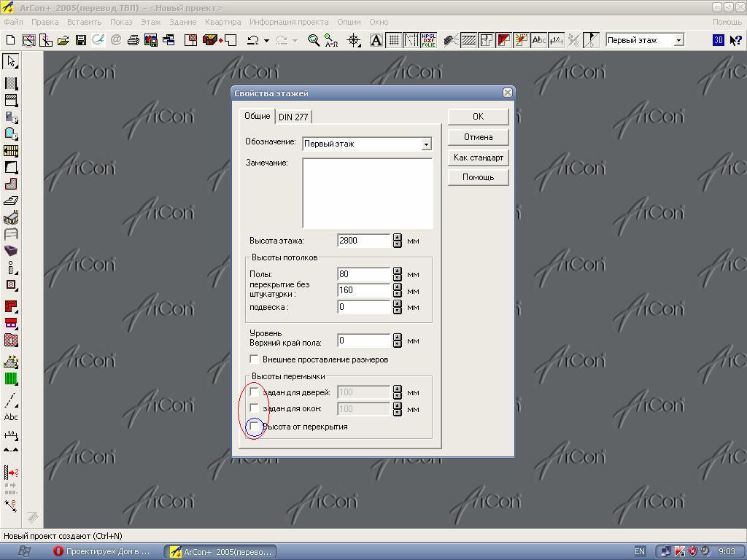Image resolution: width=747 pixels, height=560 pixels.
Task: Open the 'Правка' menu
Action: [45, 22]
